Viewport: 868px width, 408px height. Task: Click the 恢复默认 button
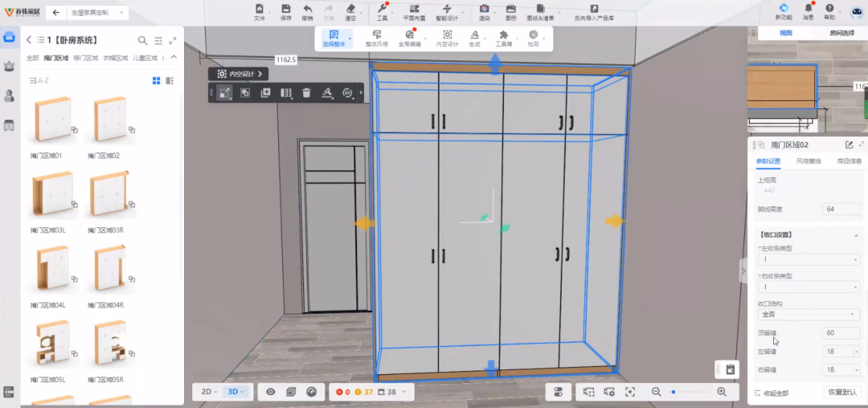[x=843, y=393]
